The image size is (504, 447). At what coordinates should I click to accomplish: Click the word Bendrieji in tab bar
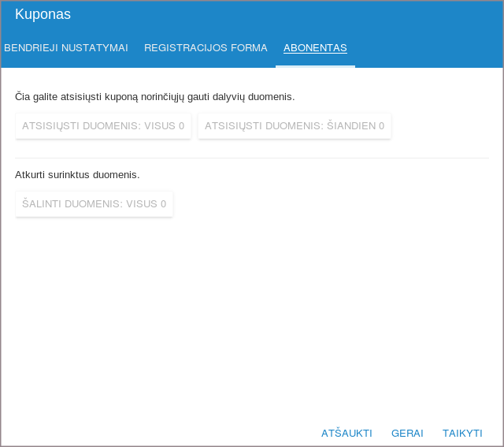[30, 48]
